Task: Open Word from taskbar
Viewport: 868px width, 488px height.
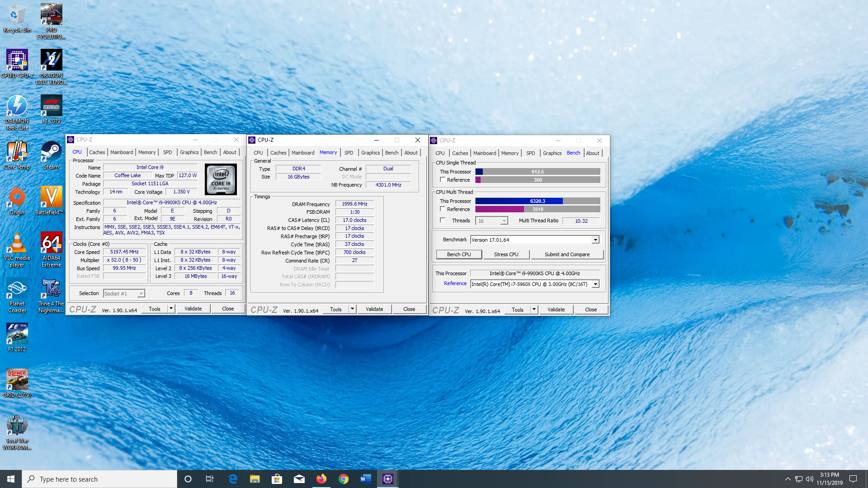Action: (x=366, y=479)
